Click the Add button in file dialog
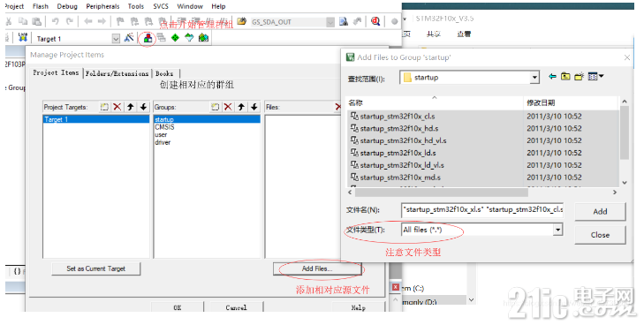The height and width of the screenshot is (325, 644). (600, 211)
